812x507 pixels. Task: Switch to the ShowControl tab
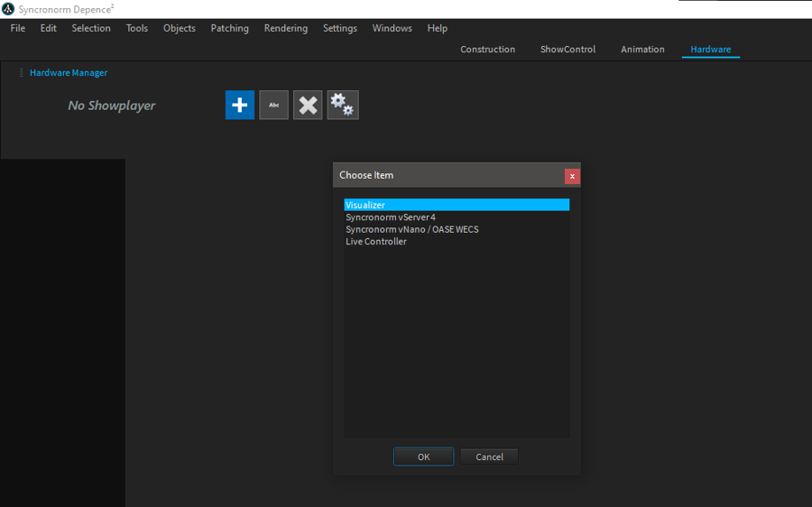tap(567, 50)
